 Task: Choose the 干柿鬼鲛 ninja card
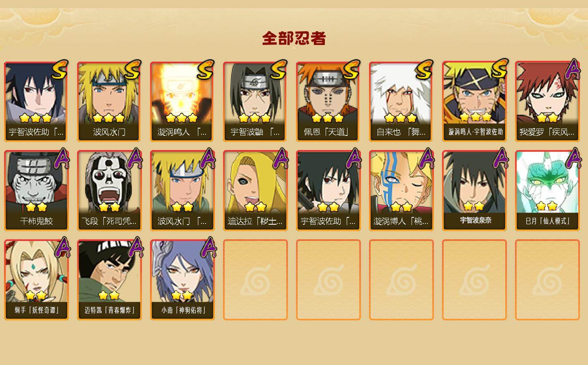(36, 191)
